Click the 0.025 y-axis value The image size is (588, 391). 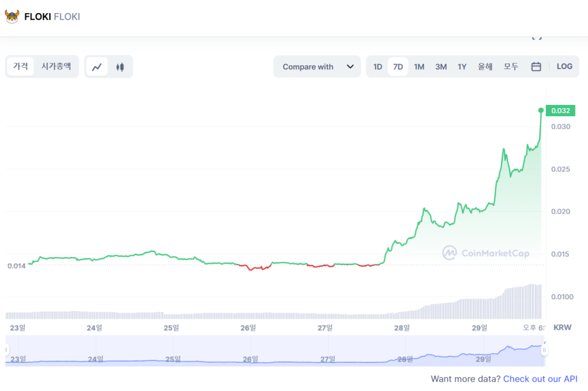(x=560, y=169)
